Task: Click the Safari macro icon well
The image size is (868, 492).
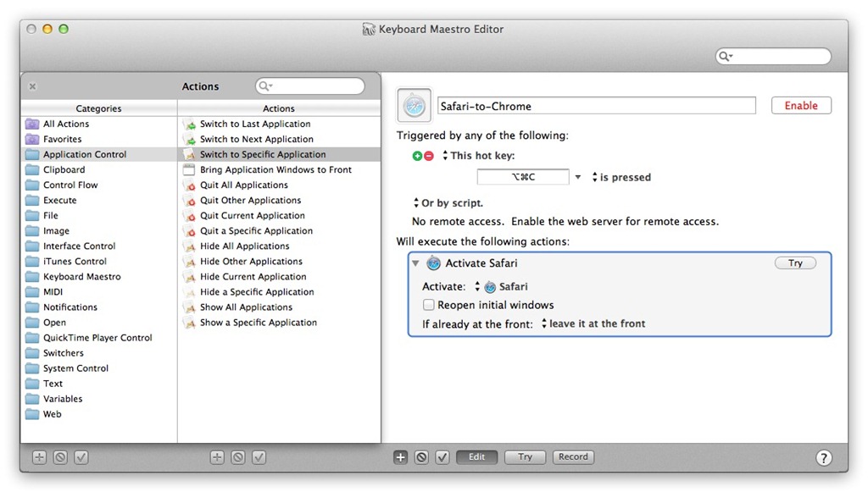Action: (415, 106)
